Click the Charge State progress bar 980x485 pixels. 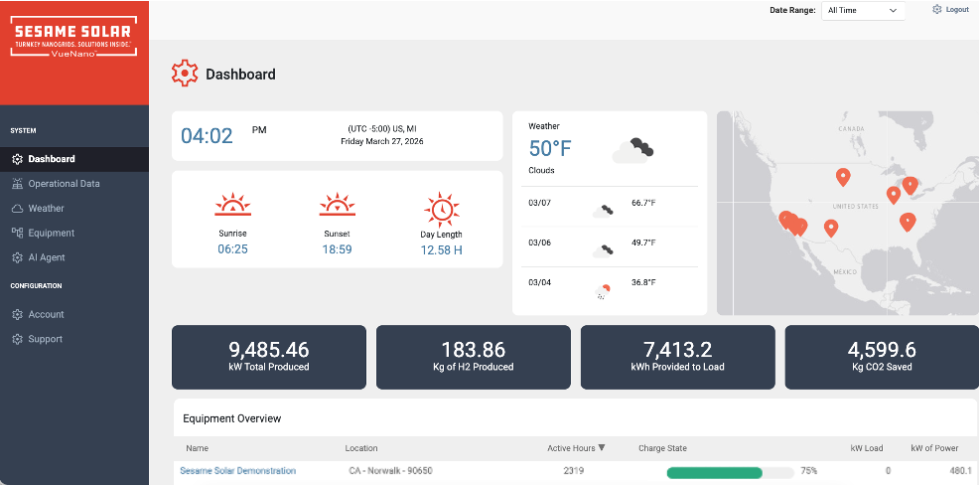click(730, 471)
